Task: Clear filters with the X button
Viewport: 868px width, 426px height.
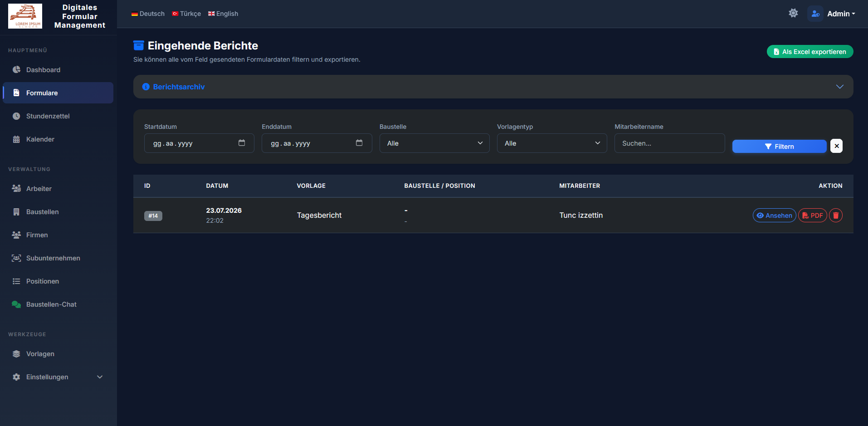Action: (836, 146)
